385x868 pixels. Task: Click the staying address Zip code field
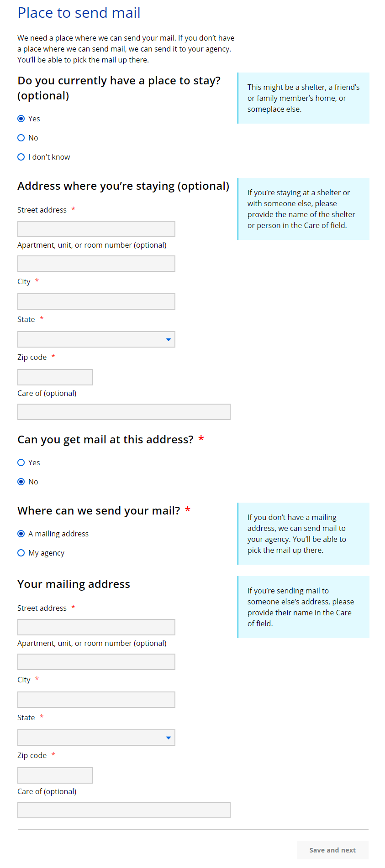tap(55, 377)
